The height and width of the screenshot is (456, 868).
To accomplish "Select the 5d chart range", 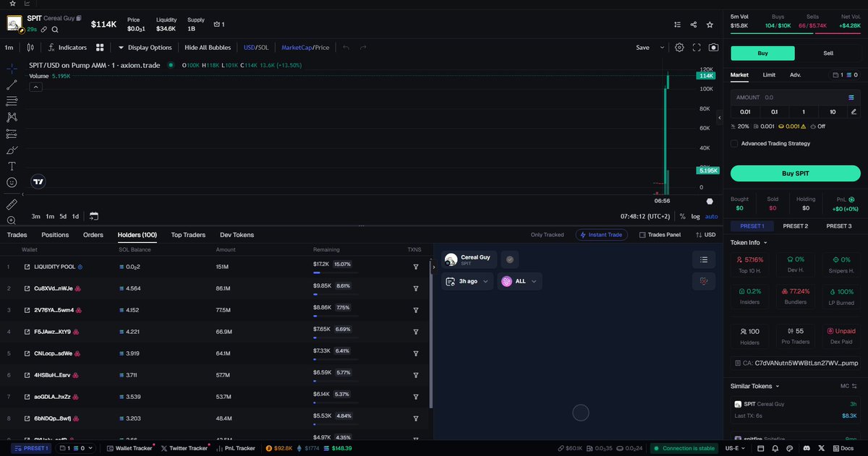I will click(x=63, y=216).
